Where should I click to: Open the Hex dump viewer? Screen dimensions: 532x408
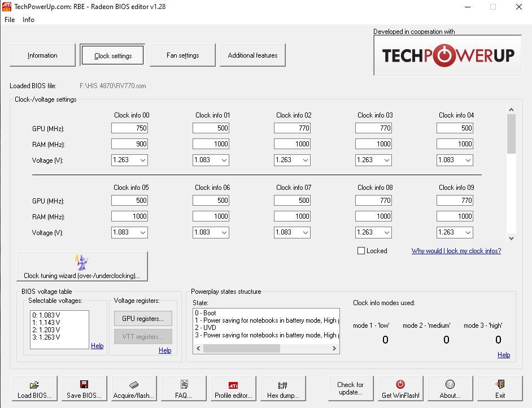pyautogui.click(x=284, y=389)
